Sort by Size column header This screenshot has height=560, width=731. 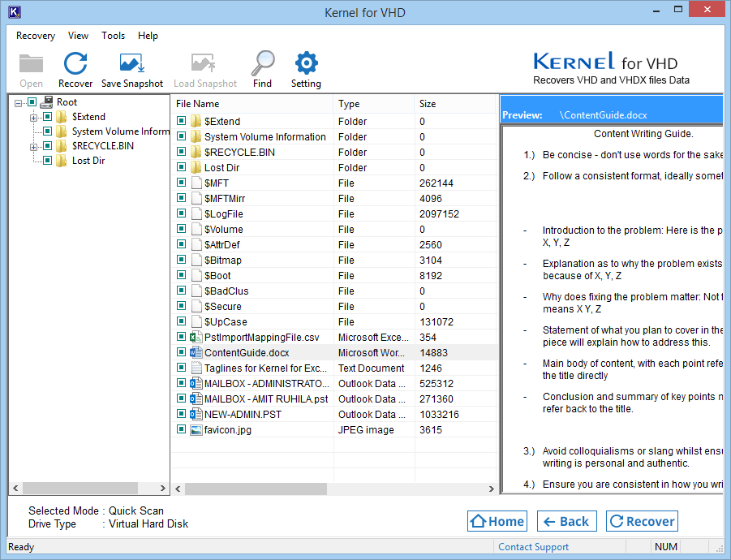point(454,104)
